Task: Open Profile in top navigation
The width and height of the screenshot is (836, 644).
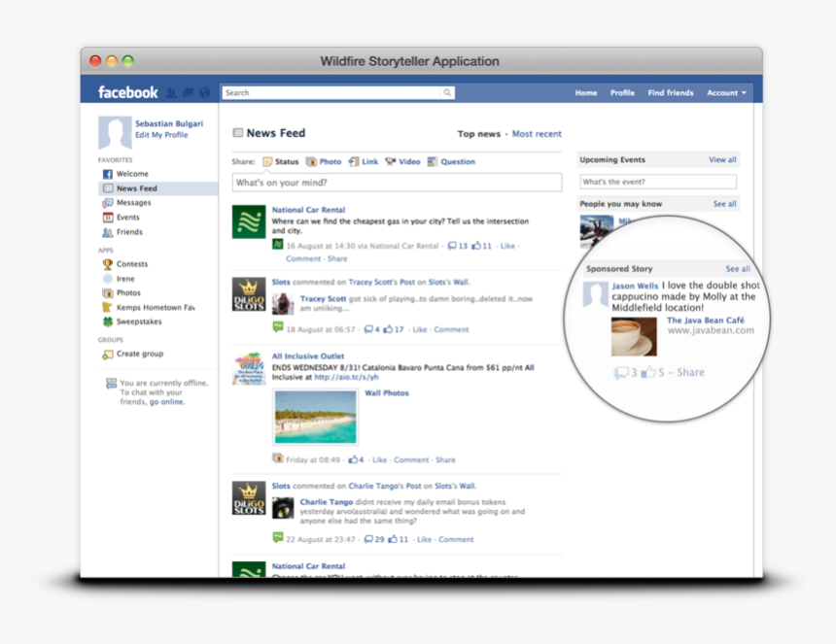Action: coord(622,92)
